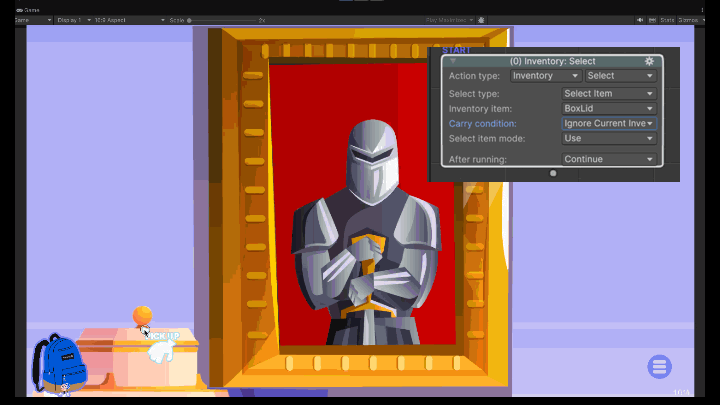Click the After running label
Viewport: 720px width, 405px height.
[478, 159]
